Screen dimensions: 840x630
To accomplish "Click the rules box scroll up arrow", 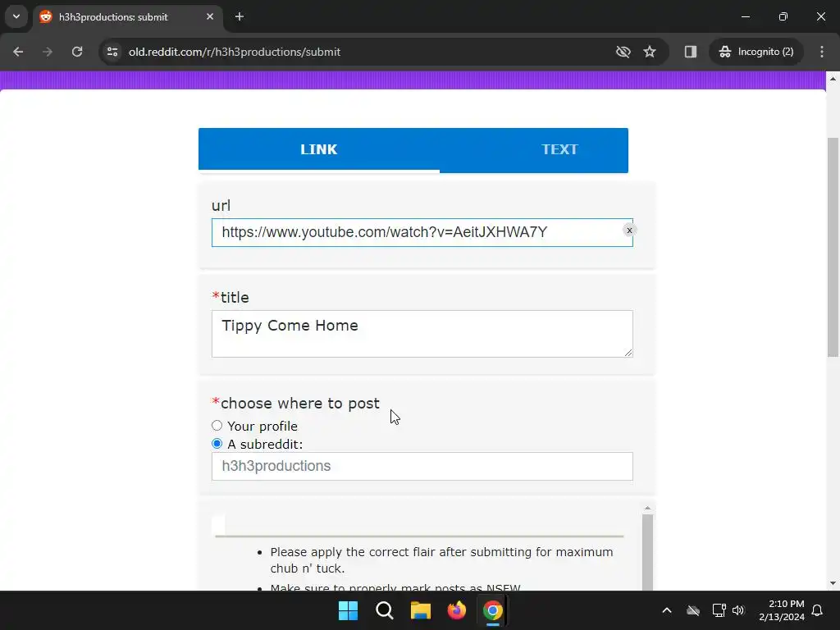I will click(647, 508).
